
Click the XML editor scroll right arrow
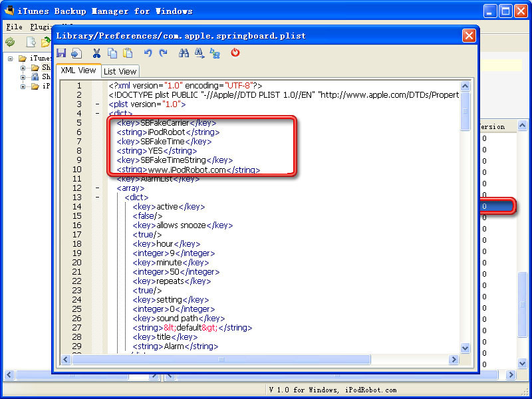click(454, 359)
